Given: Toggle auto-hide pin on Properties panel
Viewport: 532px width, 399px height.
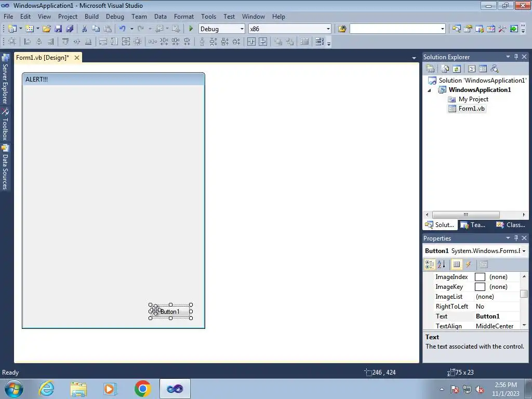Looking at the screenshot, I should [x=516, y=238].
